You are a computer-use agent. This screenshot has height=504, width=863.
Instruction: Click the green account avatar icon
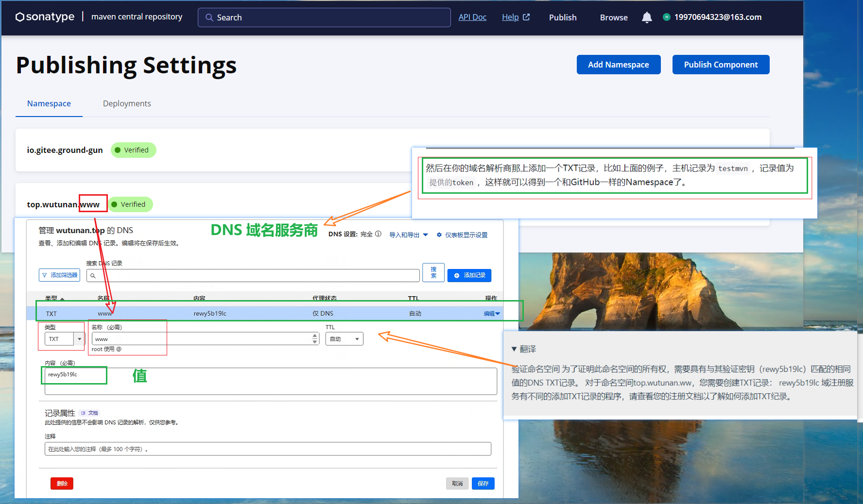point(666,17)
